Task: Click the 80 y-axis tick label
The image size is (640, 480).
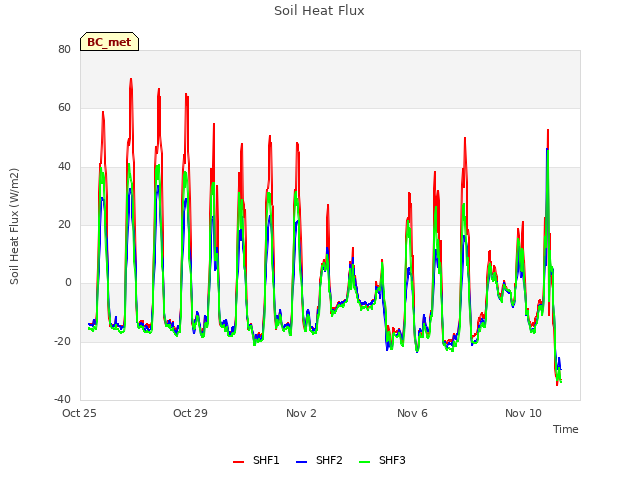Action: point(64,49)
